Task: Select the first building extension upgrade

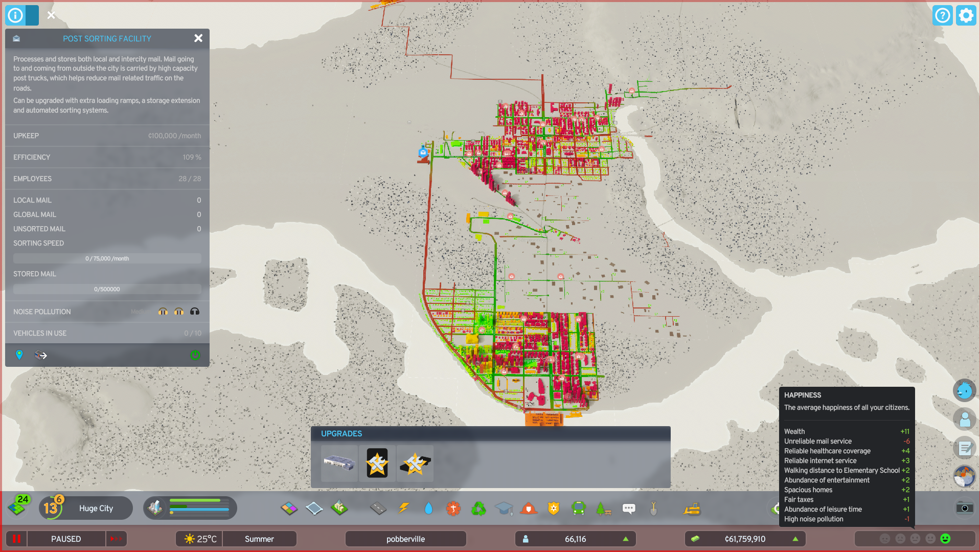Action: (x=339, y=463)
